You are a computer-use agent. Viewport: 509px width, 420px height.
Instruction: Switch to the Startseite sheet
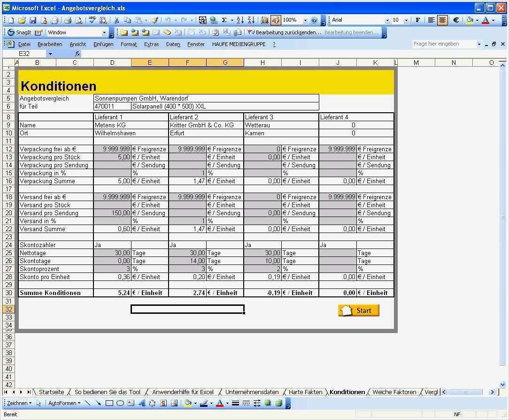[x=51, y=392]
